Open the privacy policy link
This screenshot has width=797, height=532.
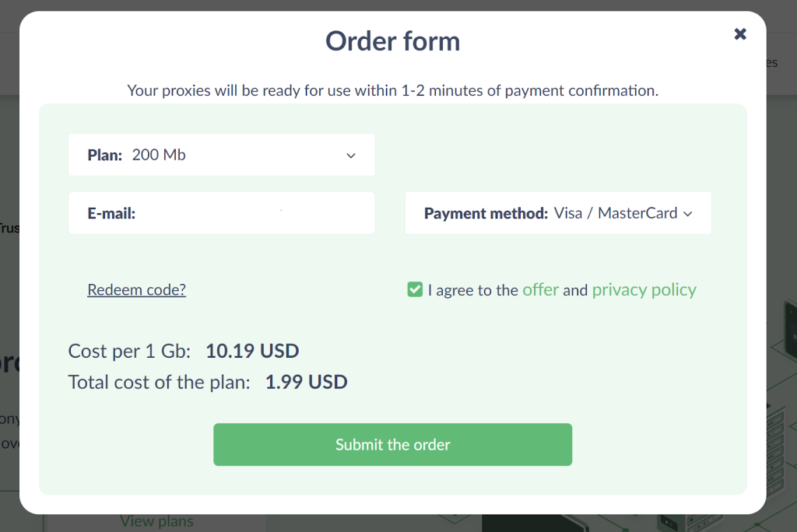[644, 289]
